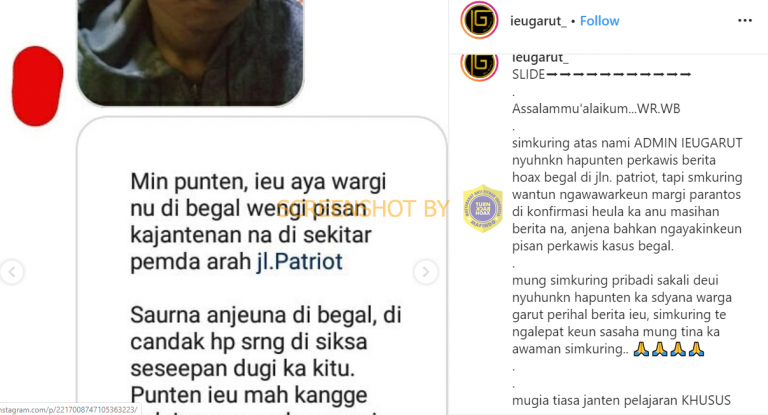Viewport: 768px width, 415px height.
Task: Click the red blob covering sender avatar
Action: 37,86
